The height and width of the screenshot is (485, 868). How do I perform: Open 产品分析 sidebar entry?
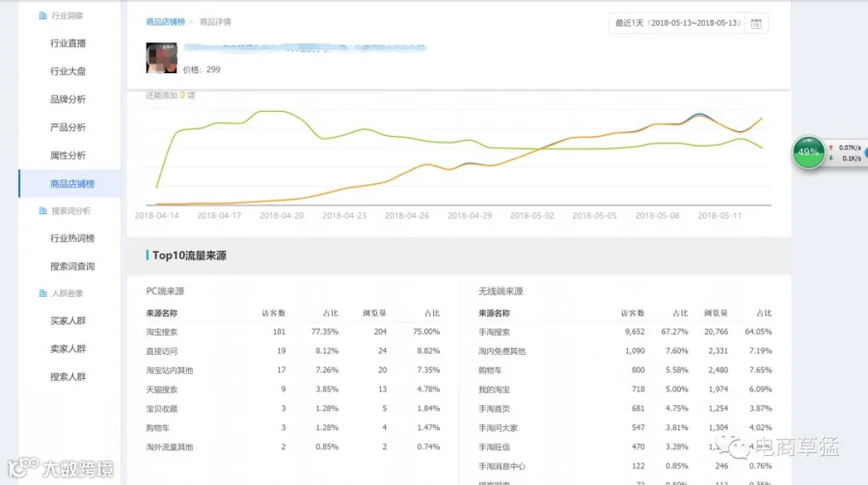tap(68, 127)
